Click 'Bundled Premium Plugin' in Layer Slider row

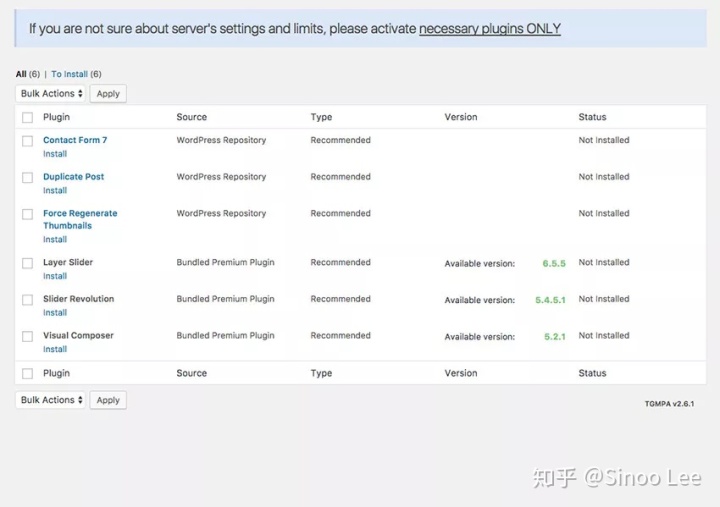click(x=225, y=262)
